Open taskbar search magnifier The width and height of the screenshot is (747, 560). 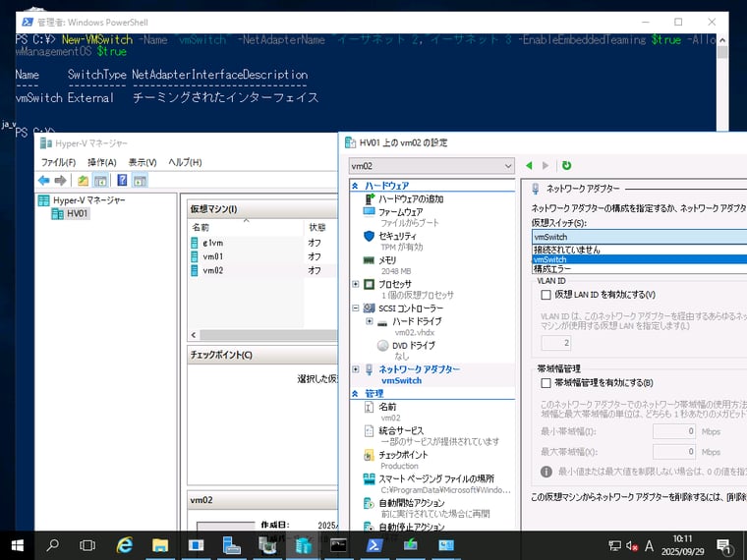click(x=52, y=545)
